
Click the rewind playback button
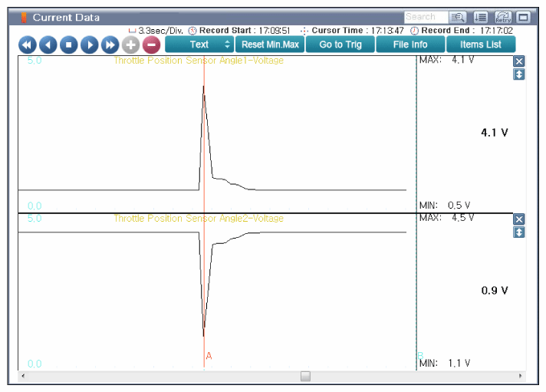click(x=28, y=44)
